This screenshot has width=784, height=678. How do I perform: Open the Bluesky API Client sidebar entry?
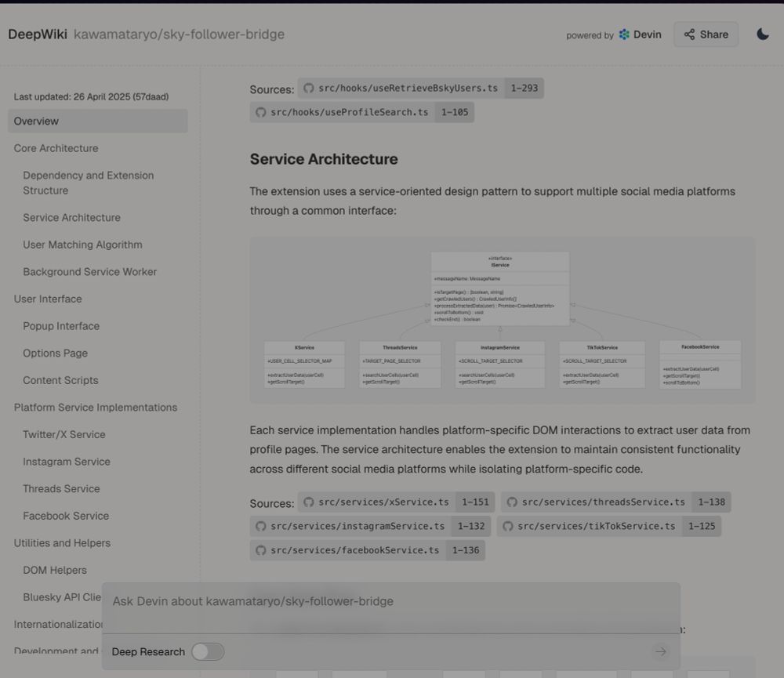pos(62,597)
